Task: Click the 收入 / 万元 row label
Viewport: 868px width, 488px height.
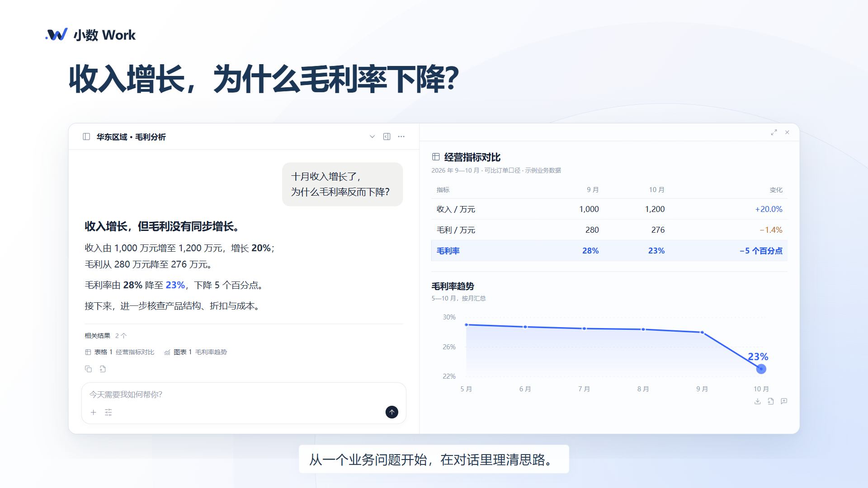Action: (x=456, y=209)
